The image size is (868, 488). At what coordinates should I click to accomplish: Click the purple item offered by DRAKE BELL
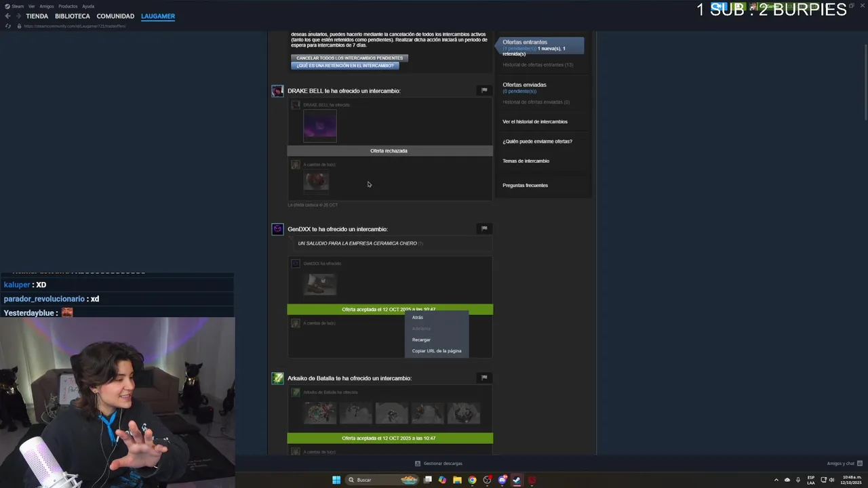click(320, 127)
